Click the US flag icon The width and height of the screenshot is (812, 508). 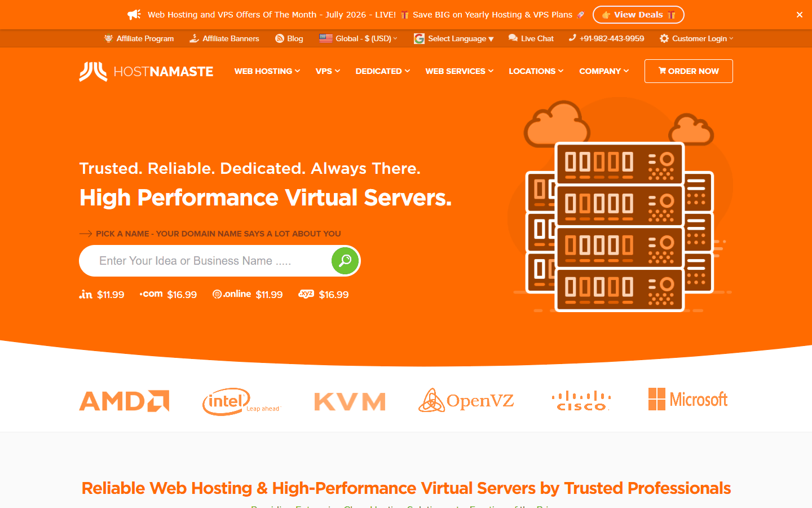pyautogui.click(x=325, y=38)
